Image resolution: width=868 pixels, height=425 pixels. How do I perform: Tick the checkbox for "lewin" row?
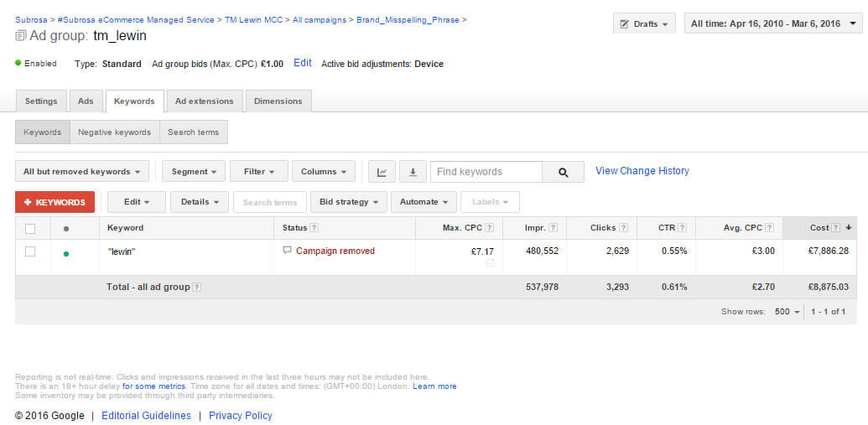[x=30, y=251]
